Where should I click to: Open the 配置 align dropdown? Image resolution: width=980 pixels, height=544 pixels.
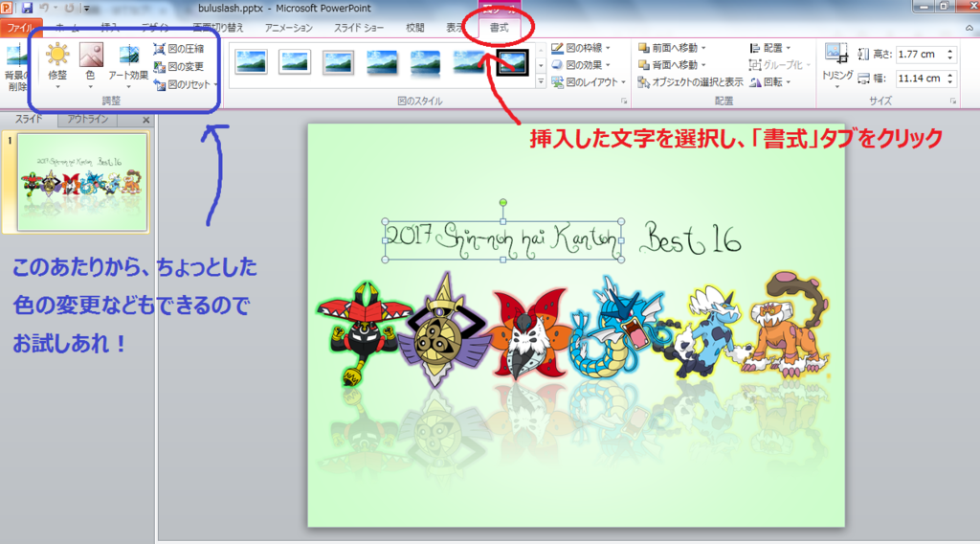click(x=770, y=48)
